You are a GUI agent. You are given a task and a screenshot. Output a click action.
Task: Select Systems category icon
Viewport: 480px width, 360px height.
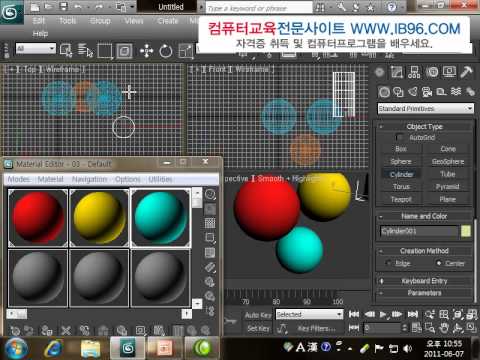coord(470,92)
